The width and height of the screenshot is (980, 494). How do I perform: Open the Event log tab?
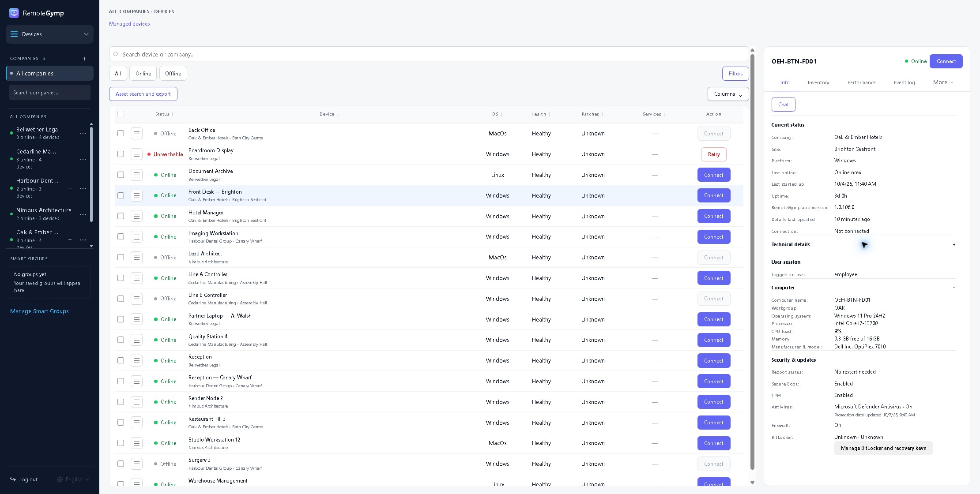pyautogui.click(x=904, y=82)
